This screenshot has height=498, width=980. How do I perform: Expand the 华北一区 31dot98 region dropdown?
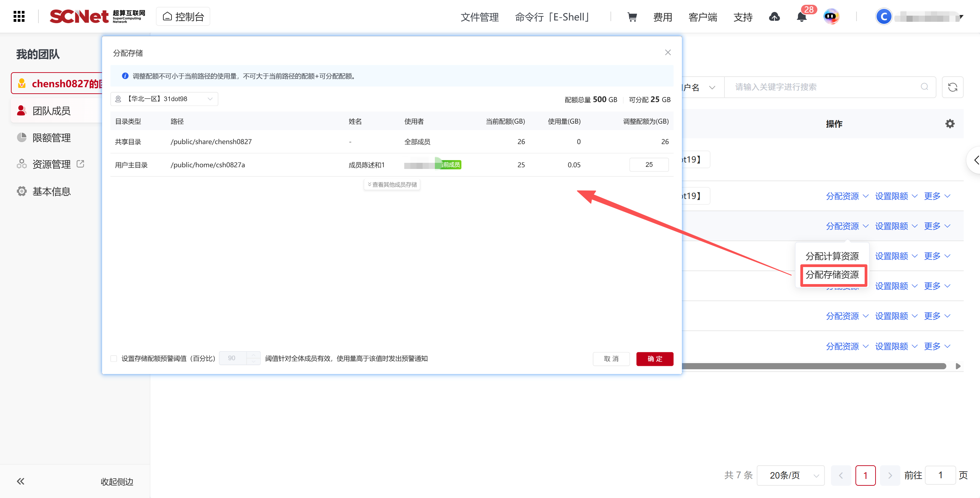click(164, 99)
